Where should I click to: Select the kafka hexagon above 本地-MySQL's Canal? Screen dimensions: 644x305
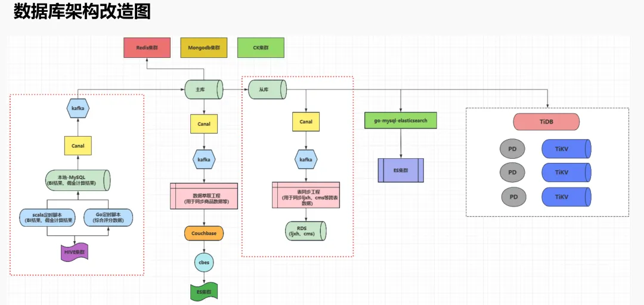pos(78,109)
